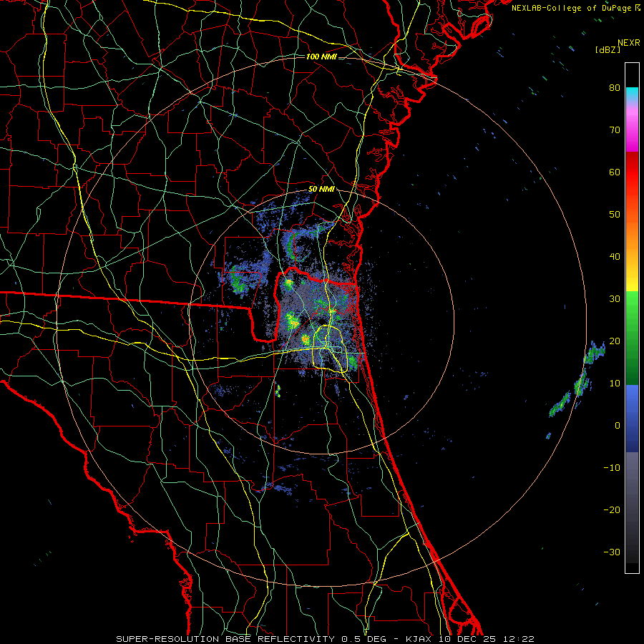
Task: Click the NEXLAB-College of DuPage credit text
Action: pos(572,8)
